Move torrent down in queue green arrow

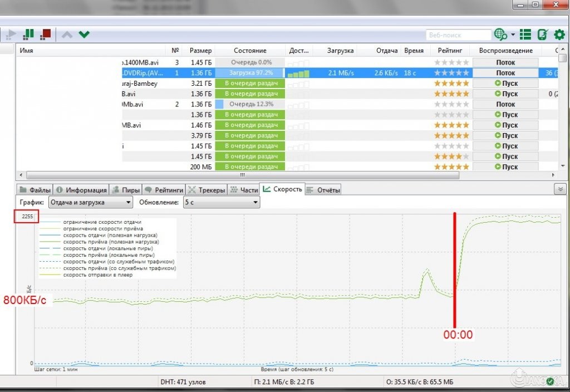[84, 35]
